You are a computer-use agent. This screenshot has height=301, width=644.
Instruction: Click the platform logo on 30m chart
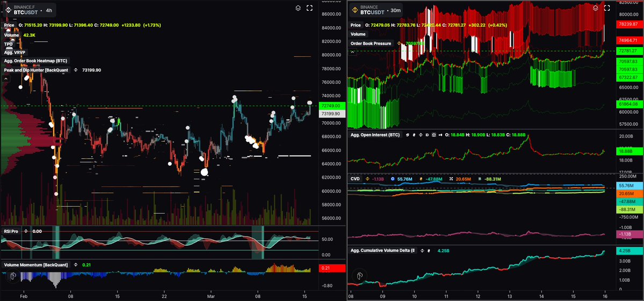click(x=360, y=275)
